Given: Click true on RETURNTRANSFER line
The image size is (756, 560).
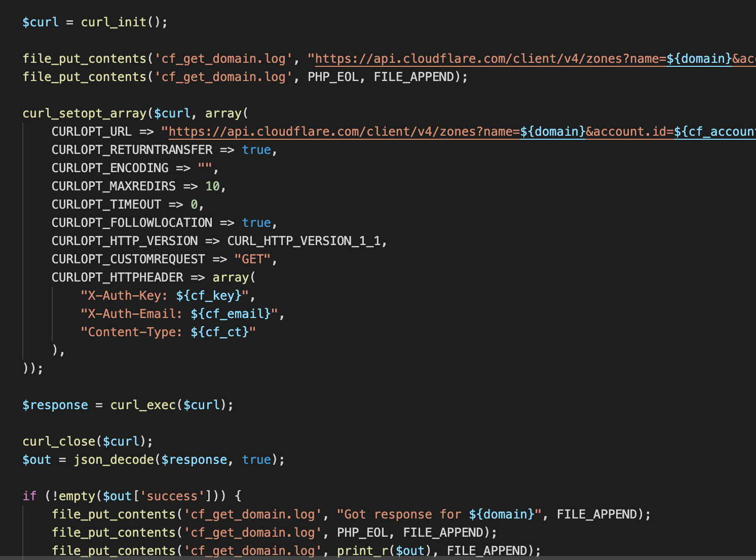Looking at the screenshot, I should pyautogui.click(x=256, y=150).
